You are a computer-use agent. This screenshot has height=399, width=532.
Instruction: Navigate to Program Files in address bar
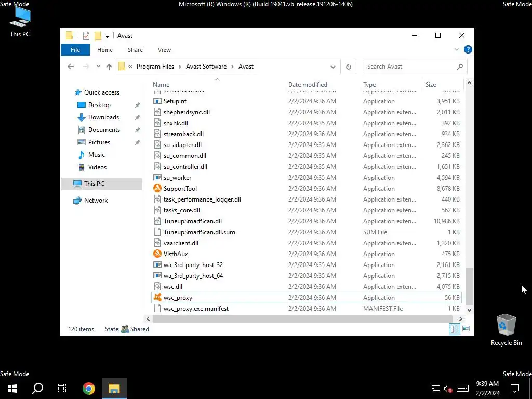(155, 66)
